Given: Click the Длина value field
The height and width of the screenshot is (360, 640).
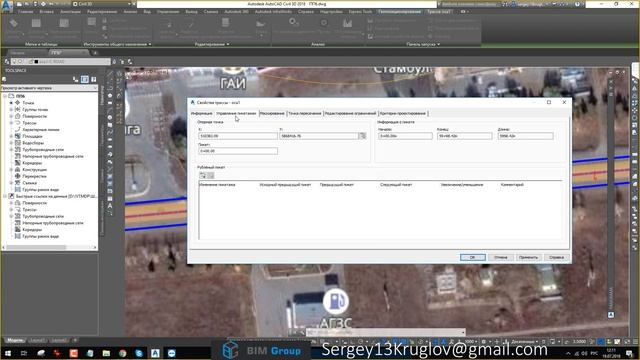Looking at the screenshot, I should (x=526, y=136).
